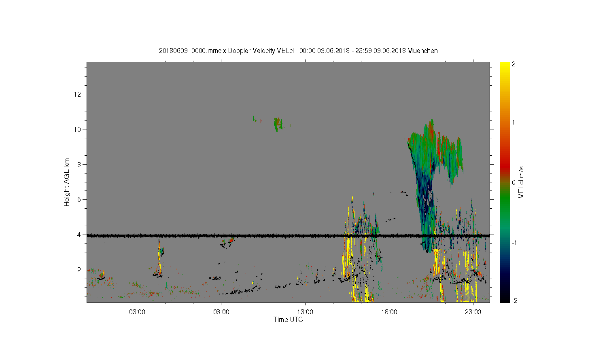Click the height tick label 4
The height and width of the screenshot is (364, 607).
[79, 235]
